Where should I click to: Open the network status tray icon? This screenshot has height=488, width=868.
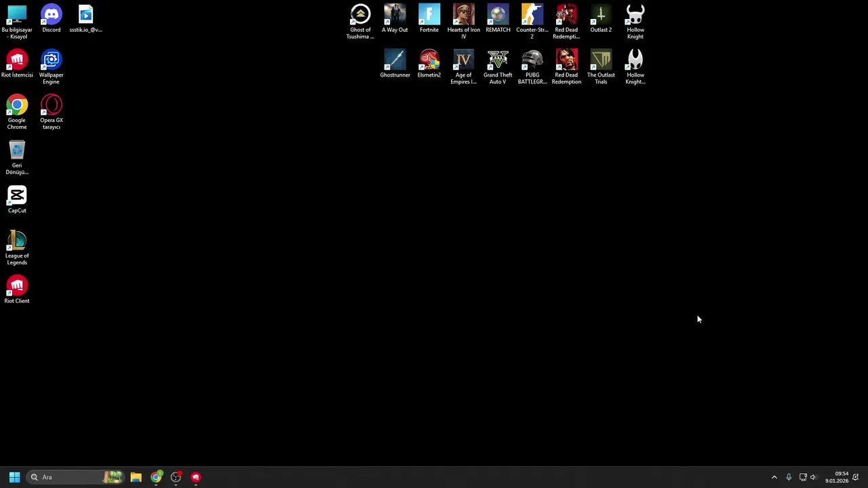803,477
